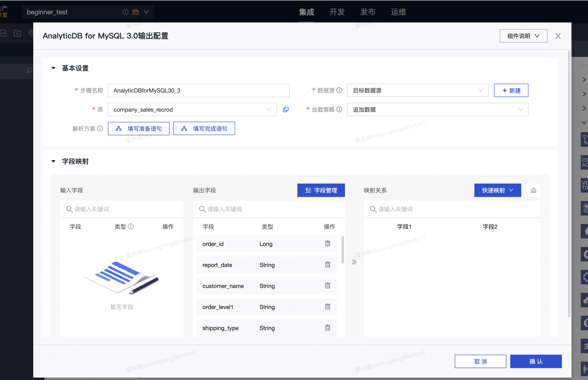Switch to the 运维 tab
Image resolution: width=588 pixels, height=380 pixels.
coord(398,12)
